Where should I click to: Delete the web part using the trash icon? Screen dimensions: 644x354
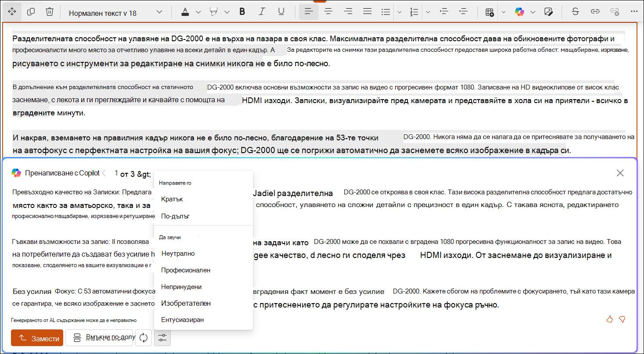pos(50,12)
